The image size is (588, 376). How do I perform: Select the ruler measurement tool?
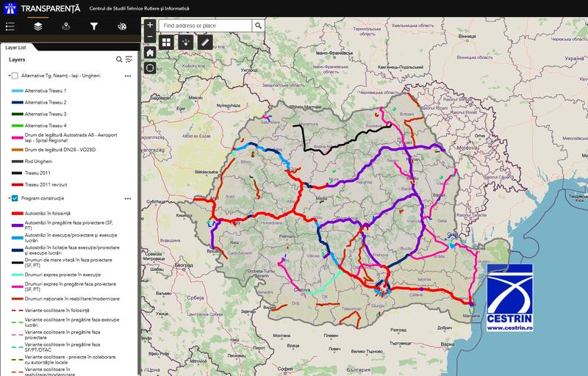[x=205, y=42]
